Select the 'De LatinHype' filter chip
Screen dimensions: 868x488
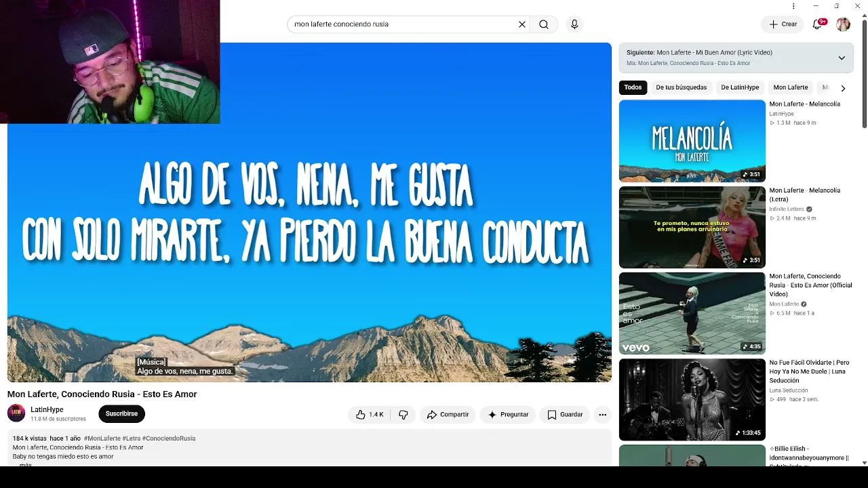click(x=740, y=87)
